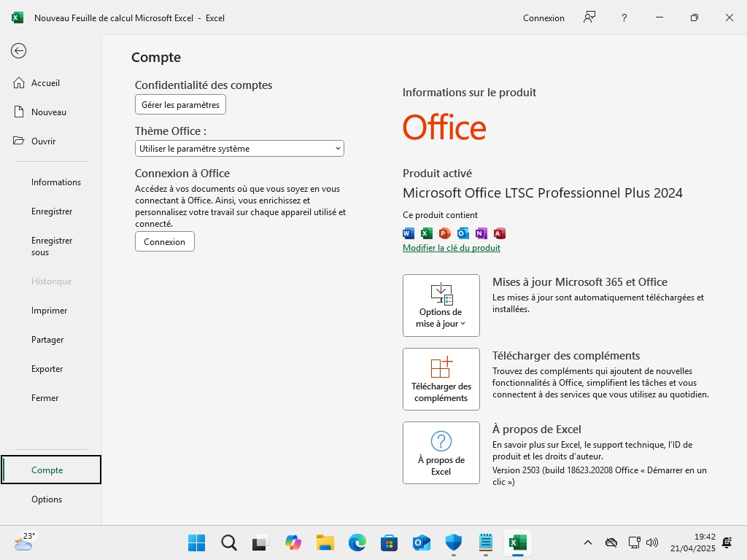Open the À propos de Excel tile
Viewport: 747px width, 560px height.
click(441, 453)
